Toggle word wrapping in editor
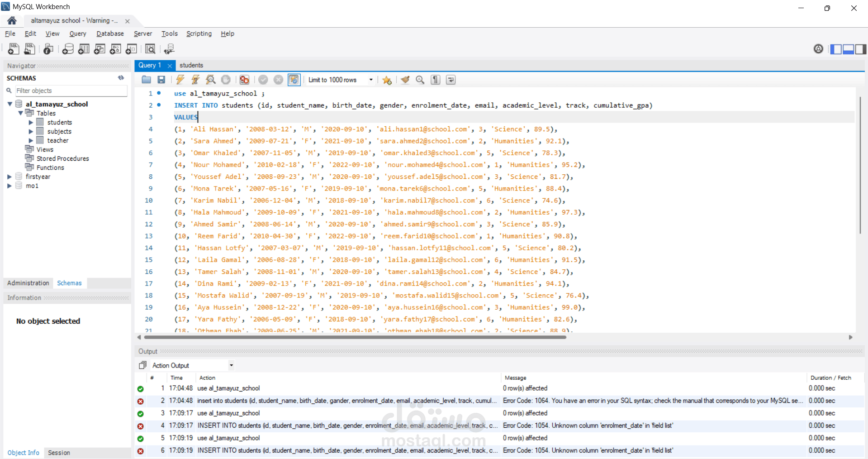 [x=451, y=80]
